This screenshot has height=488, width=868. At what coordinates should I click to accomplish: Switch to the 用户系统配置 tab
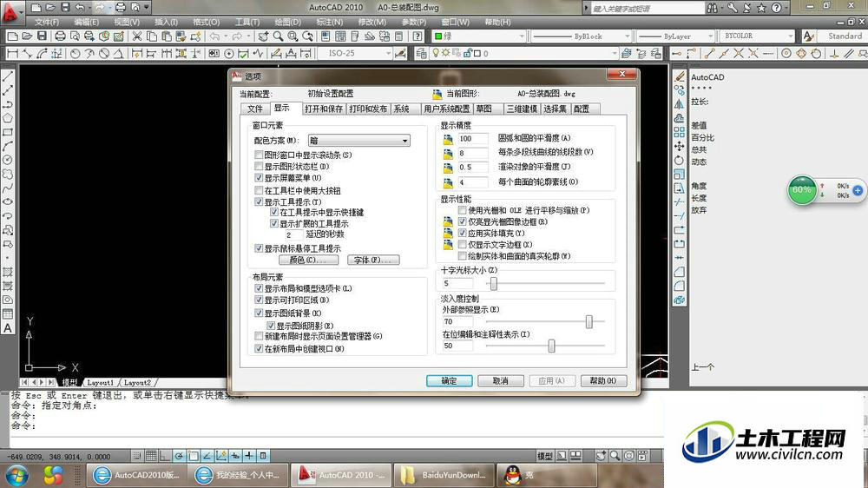coord(446,109)
